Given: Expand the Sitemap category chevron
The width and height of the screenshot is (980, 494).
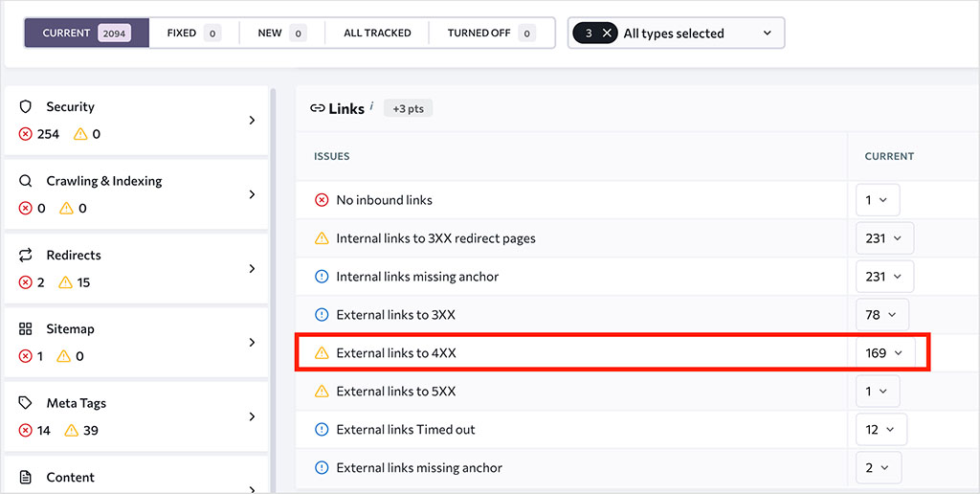Looking at the screenshot, I should tap(252, 342).
